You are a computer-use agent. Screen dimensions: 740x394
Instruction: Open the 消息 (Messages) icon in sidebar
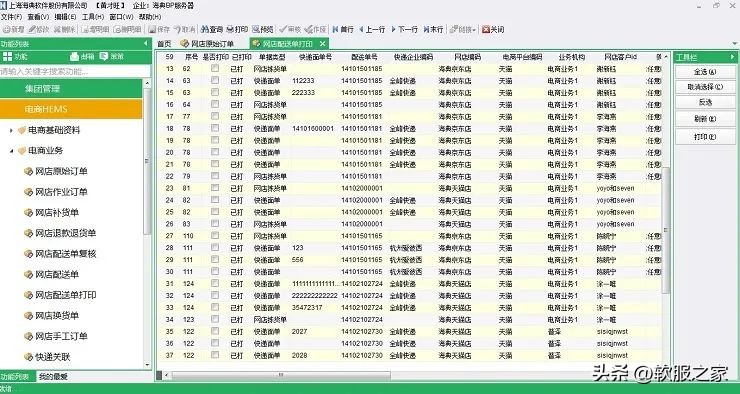[104, 57]
